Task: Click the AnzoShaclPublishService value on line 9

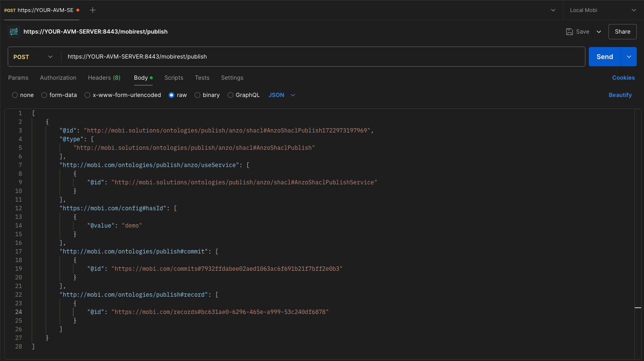Action: pos(244,182)
